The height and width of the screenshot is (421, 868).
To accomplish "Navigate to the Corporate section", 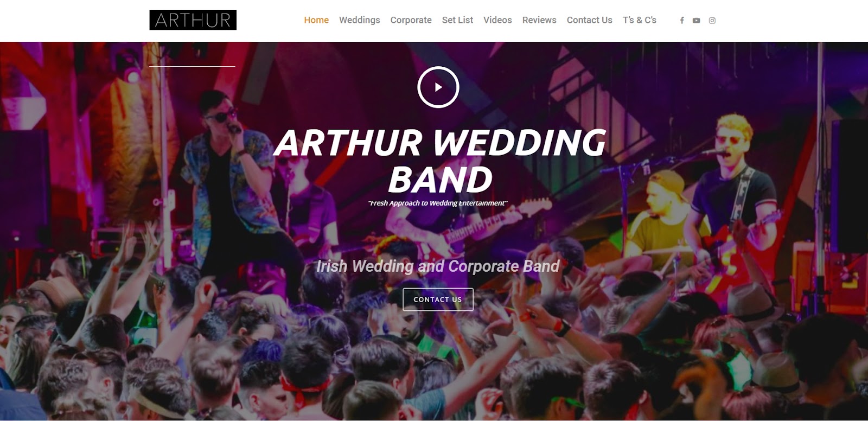I will (x=411, y=20).
